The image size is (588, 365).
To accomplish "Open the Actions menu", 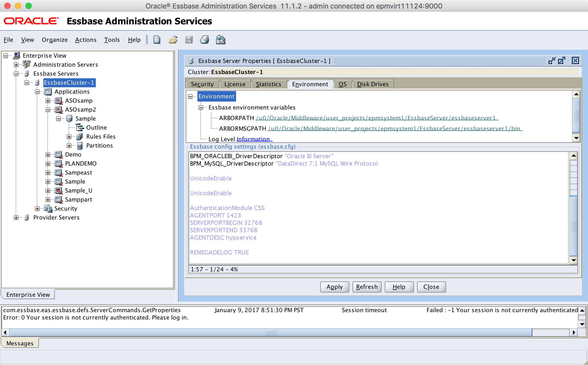I will point(86,40).
